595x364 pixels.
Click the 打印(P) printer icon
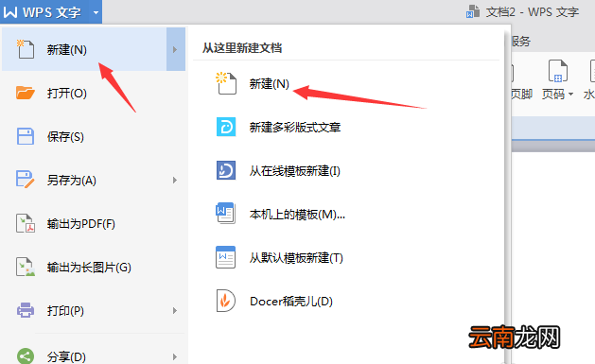point(26,310)
